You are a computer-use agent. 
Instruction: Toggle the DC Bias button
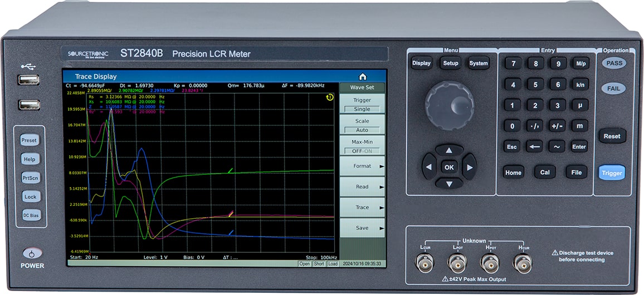pos(30,215)
